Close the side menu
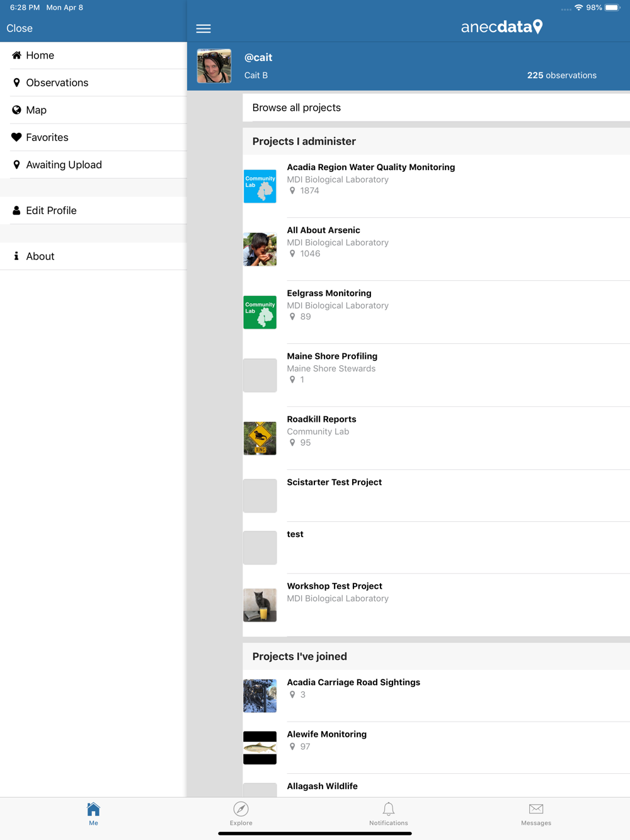 coord(20,28)
